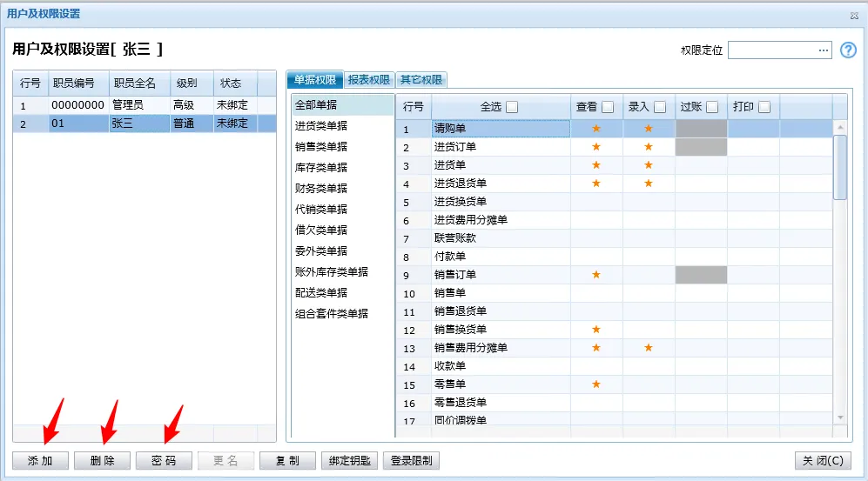Select 销售类单据 category
Image resolution: width=868 pixels, height=481 pixels.
[x=343, y=146]
